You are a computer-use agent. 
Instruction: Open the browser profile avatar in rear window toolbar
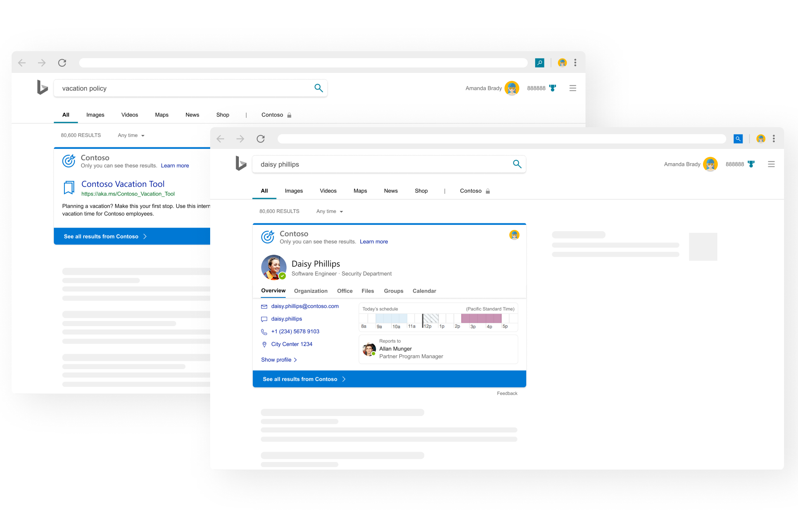562,63
